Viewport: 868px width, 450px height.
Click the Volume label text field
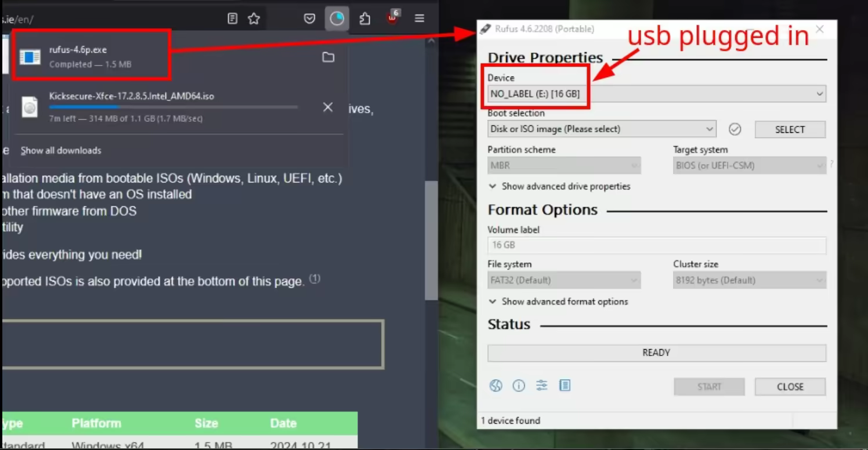click(x=656, y=245)
